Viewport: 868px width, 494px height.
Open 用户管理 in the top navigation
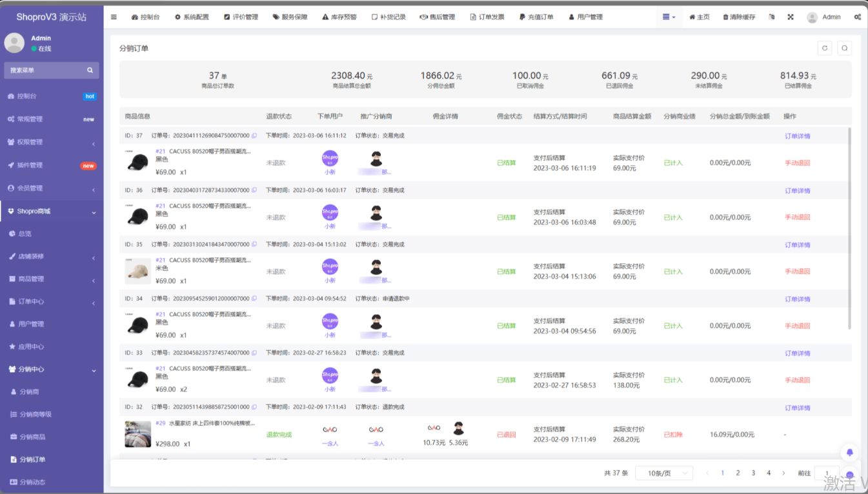click(585, 17)
